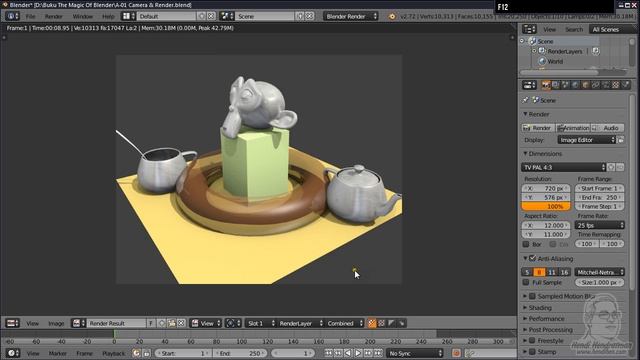Open the World properties tab icon
The width and height of the screenshot is (640, 360).
coord(575,85)
